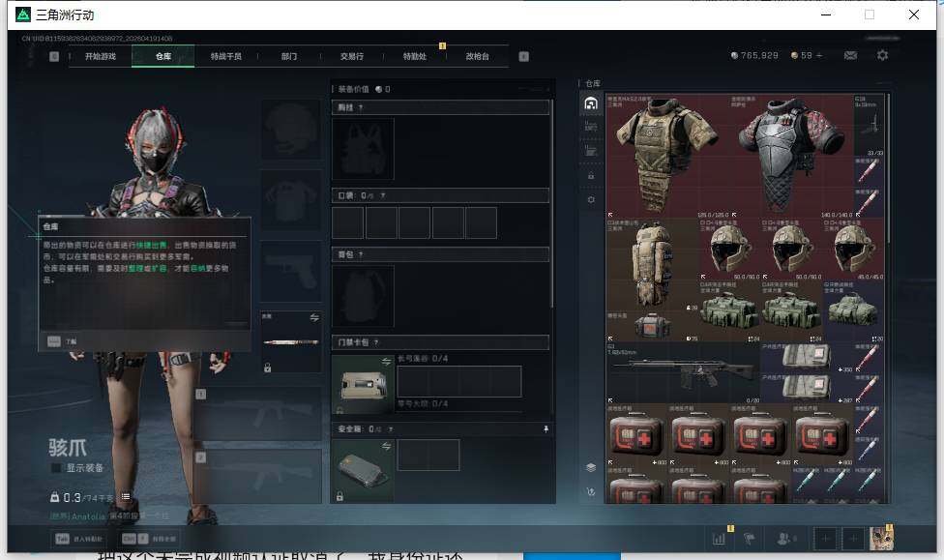Image resolution: width=944 pixels, height=560 pixels.
Task: Click the 765,929 currency balance
Action: click(x=754, y=55)
